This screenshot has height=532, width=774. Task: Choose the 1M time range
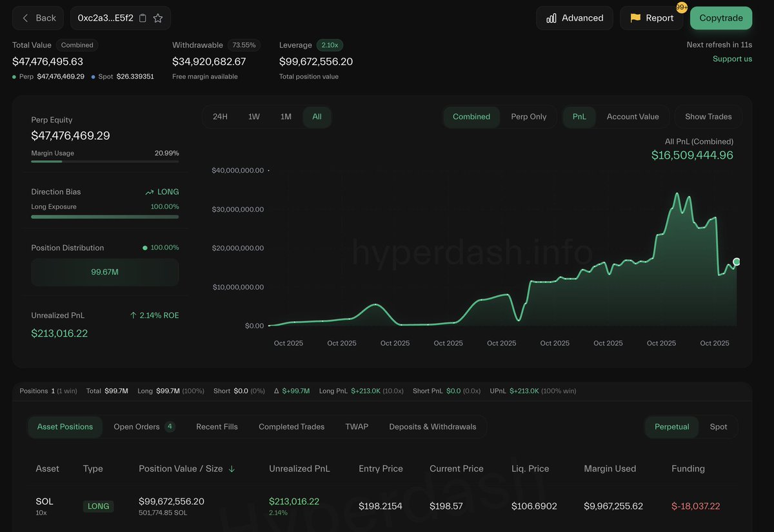tap(286, 117)
